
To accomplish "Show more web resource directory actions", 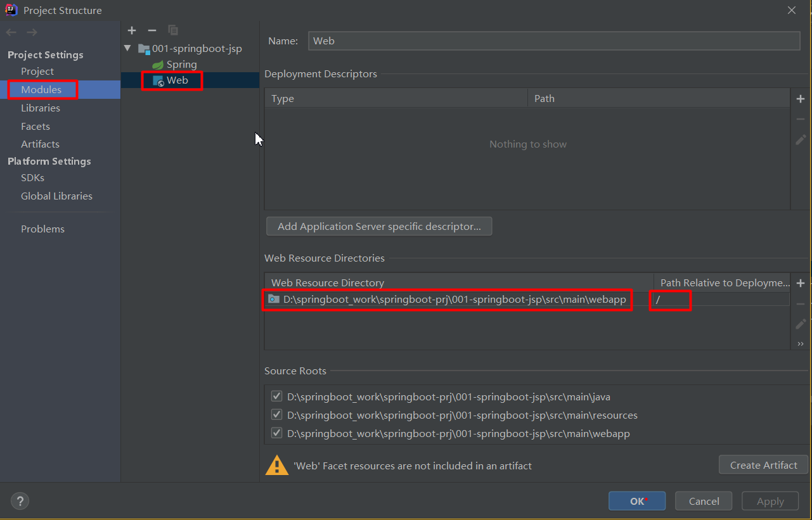I will click(801, 343).
